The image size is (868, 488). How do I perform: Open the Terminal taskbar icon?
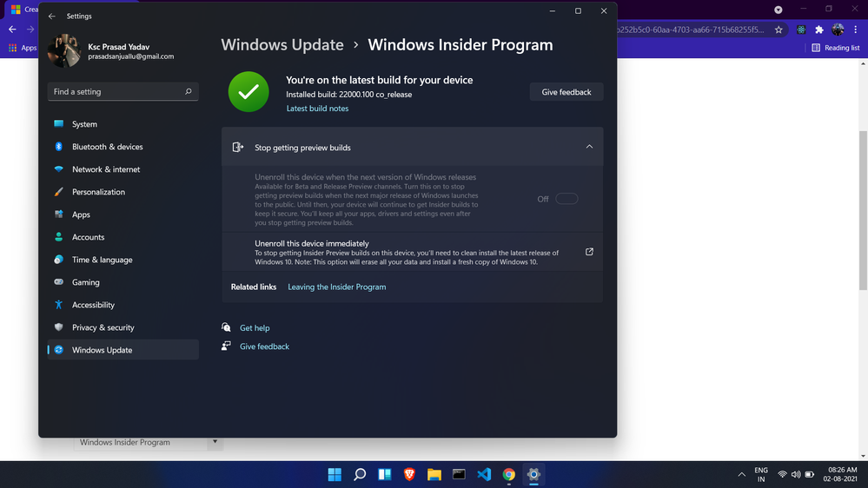click(459, 475)
